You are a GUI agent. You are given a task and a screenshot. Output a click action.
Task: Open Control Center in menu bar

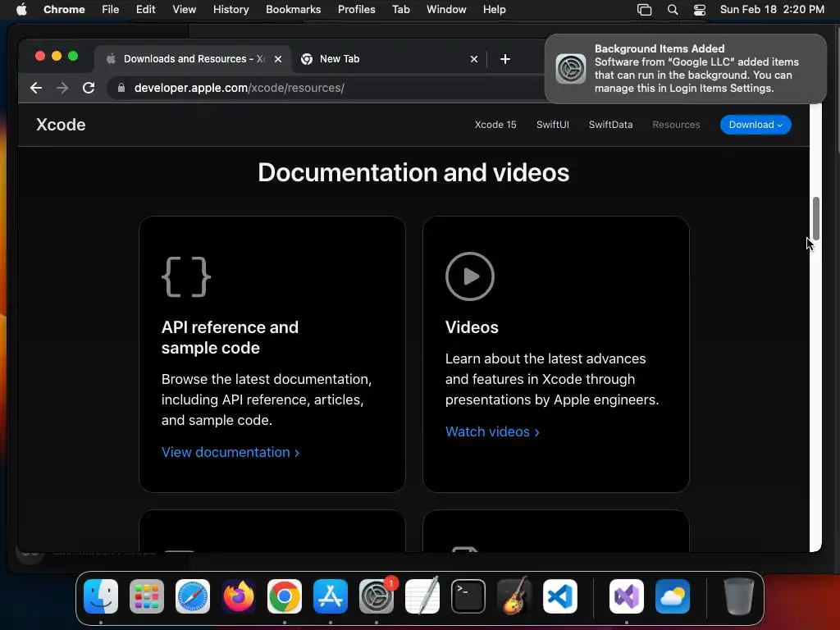(700, 10)
